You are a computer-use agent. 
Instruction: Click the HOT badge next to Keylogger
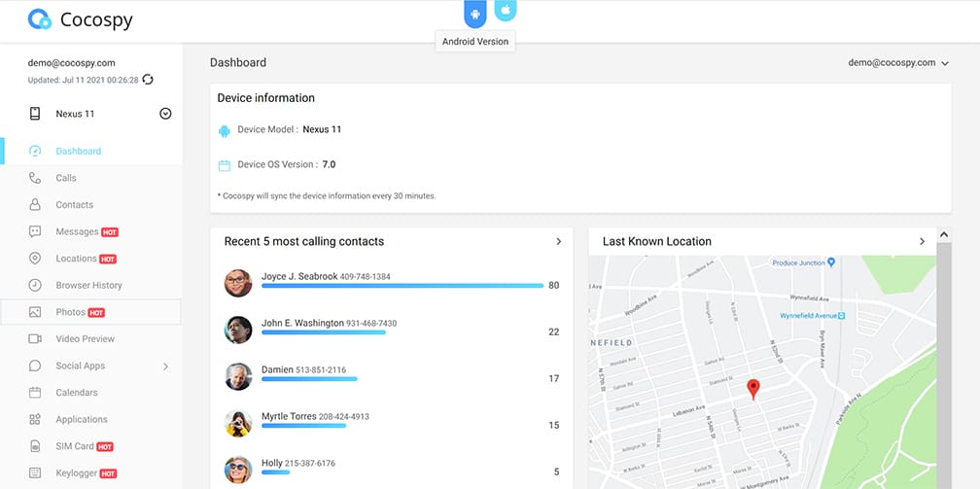coord(109,474)
